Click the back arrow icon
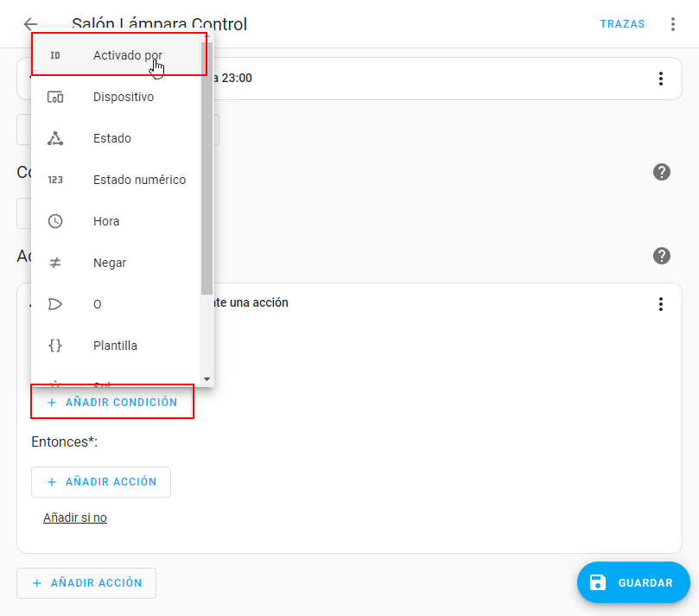 pyautogui.click(x=31, y=24)
